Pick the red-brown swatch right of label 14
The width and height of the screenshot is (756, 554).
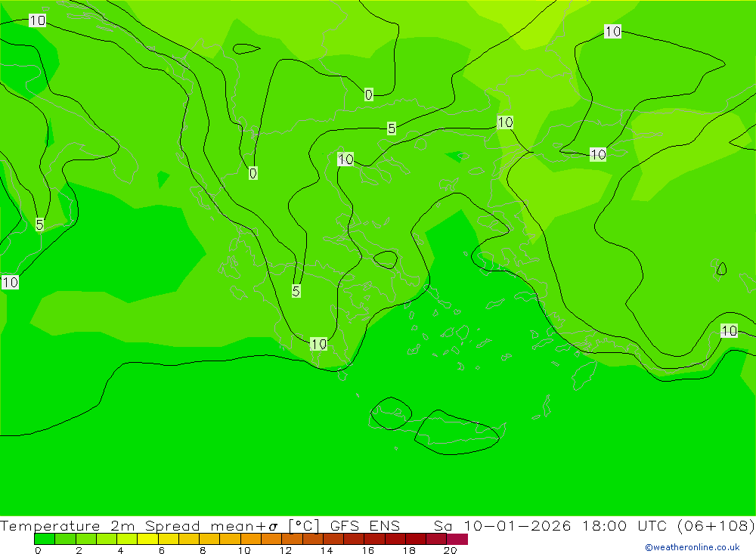[333, 539]
